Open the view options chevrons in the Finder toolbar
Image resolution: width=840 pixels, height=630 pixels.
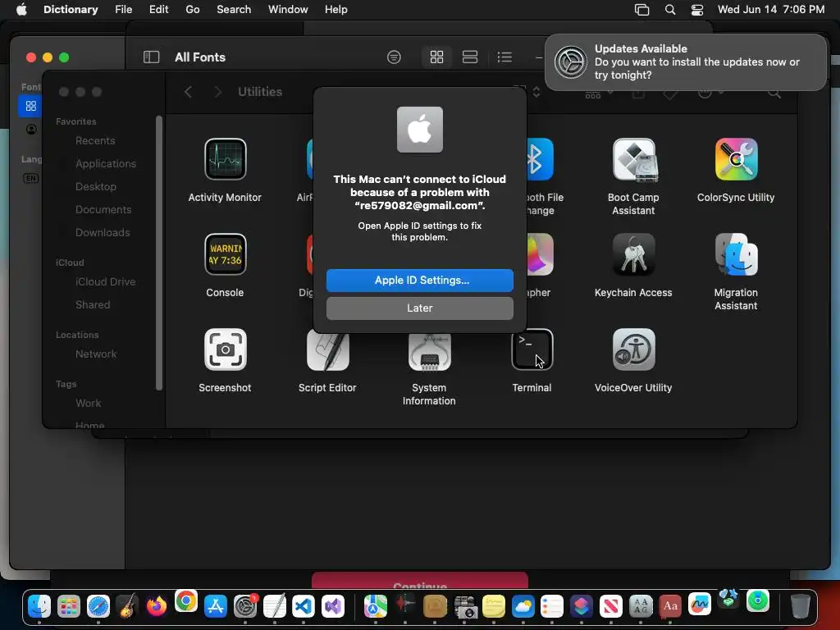pyautogui.click(x=536, y=92)
